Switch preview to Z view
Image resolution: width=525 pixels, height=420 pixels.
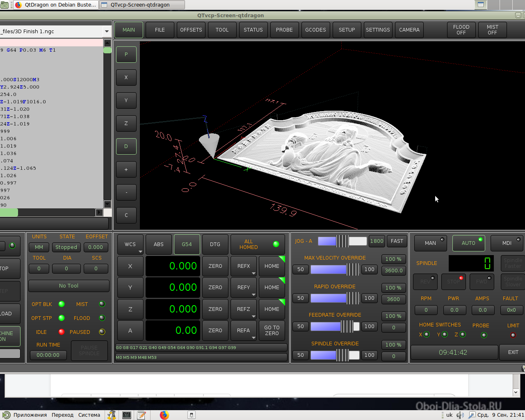(126, 123)
